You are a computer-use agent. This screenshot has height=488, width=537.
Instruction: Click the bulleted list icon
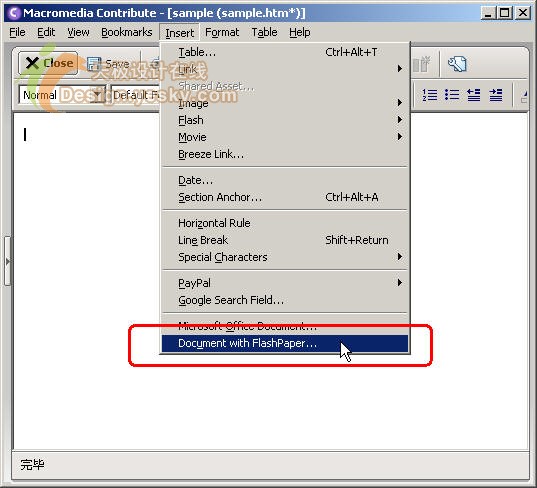coord(451,95)
